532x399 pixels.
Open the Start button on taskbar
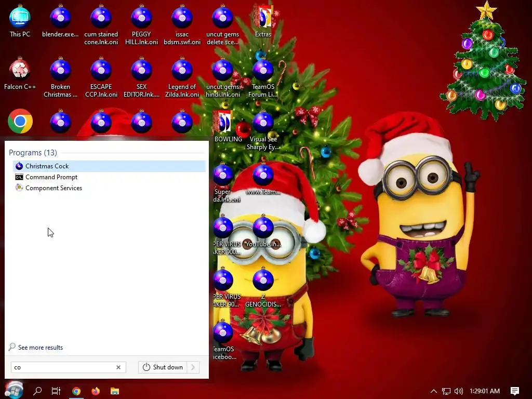(14, 390)
